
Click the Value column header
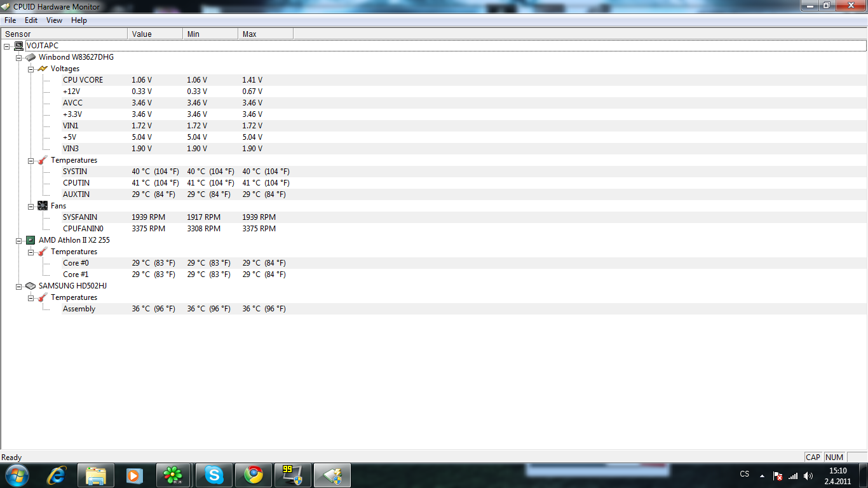tap(155, 34)
